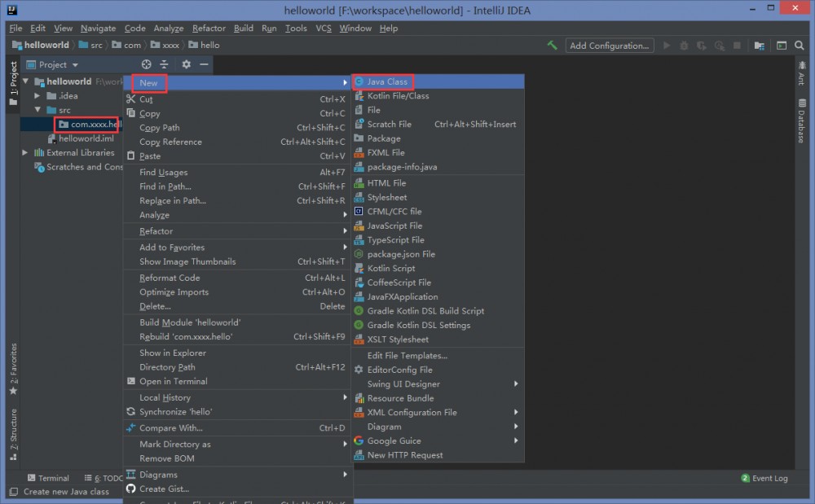Expand the .idea folder
The width and height of the screenshot is (815, 504).
(36, 95)
